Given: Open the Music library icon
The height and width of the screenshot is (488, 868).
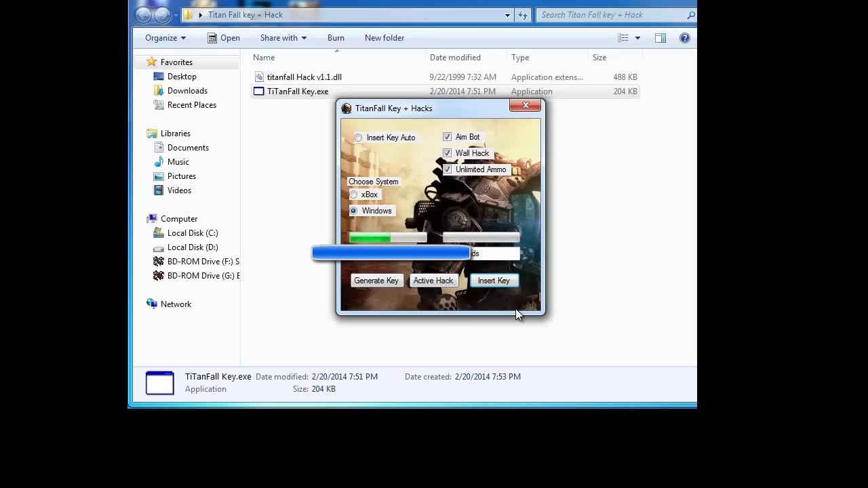Looking at the screenshot, I should [159, 162].
